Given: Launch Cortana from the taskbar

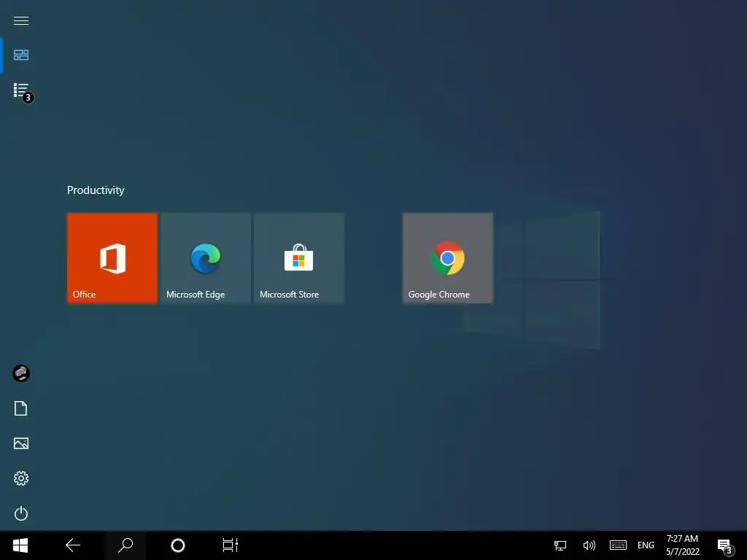Looking at the screenshot, I should (178, 545).
